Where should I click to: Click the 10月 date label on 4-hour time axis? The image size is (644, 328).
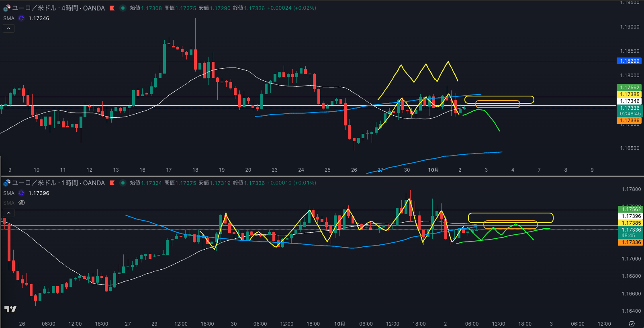(433, 170)
